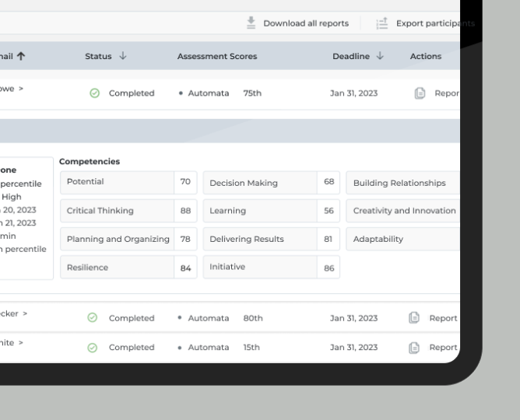This screenshot has width=520, height=420.
Task: Open report icon for 15th percentile row
Action: [415, 347]
